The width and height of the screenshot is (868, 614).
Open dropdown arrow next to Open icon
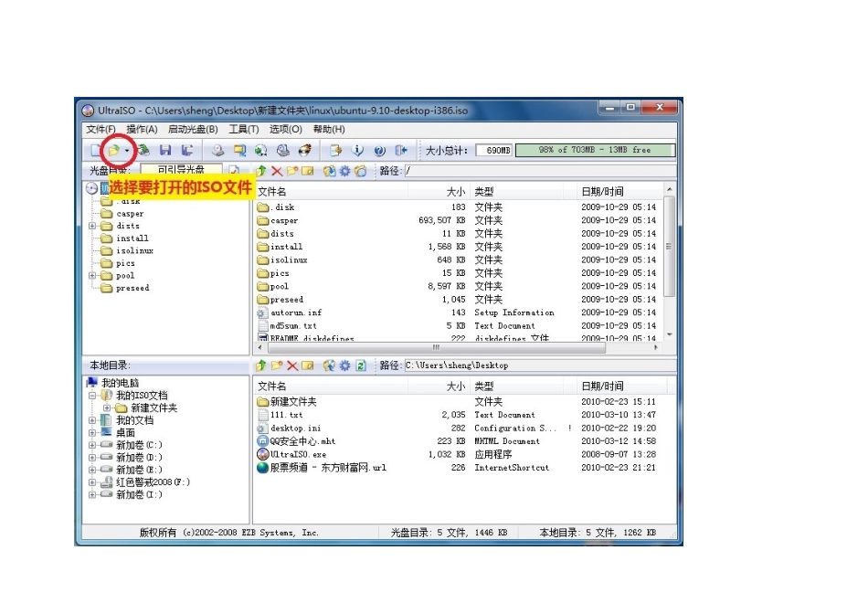127,151
